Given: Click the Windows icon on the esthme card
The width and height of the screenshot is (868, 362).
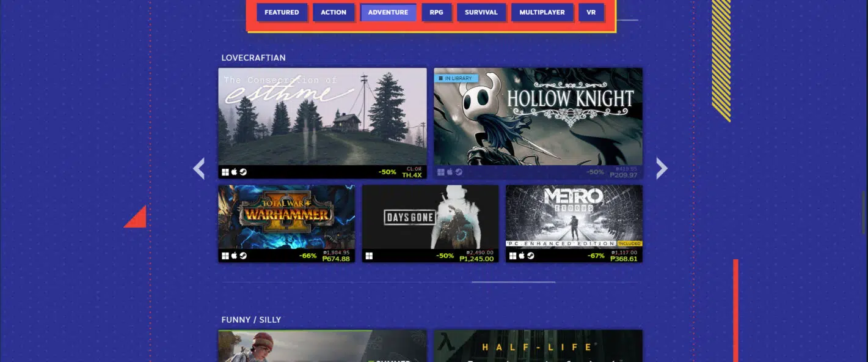Looking at the screenshot, I should click(x=225, y=172).
